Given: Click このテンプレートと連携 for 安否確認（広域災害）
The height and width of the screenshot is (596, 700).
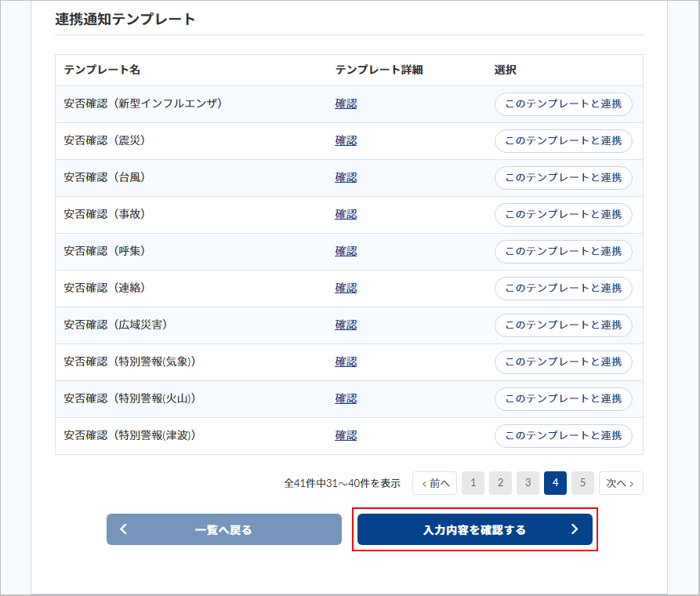Looking at the screenshot, I should click(564, 325).
